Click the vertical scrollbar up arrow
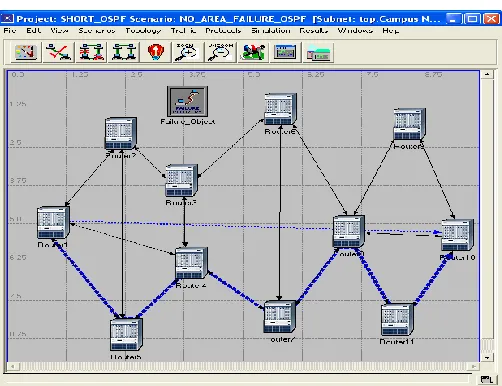 (487, 74)
